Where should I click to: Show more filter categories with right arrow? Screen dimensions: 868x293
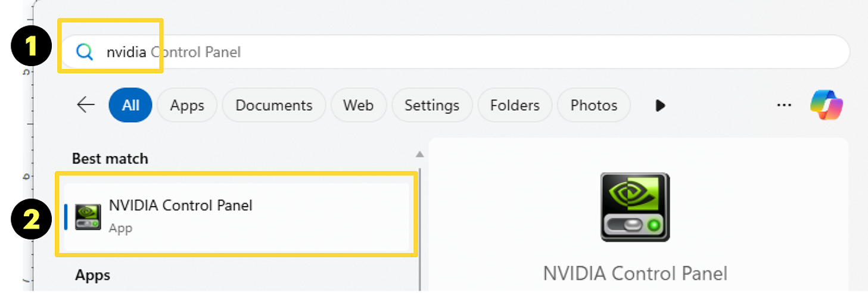click(659, 105)
